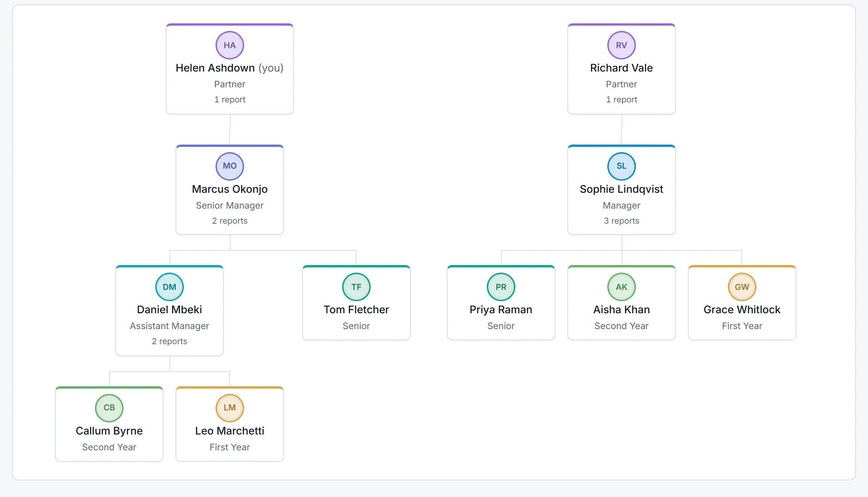Image resolution: width=868 pixels, height=497 pixels.
Task: Click Senior Manager title under Marcus
Action: point(230,205)
